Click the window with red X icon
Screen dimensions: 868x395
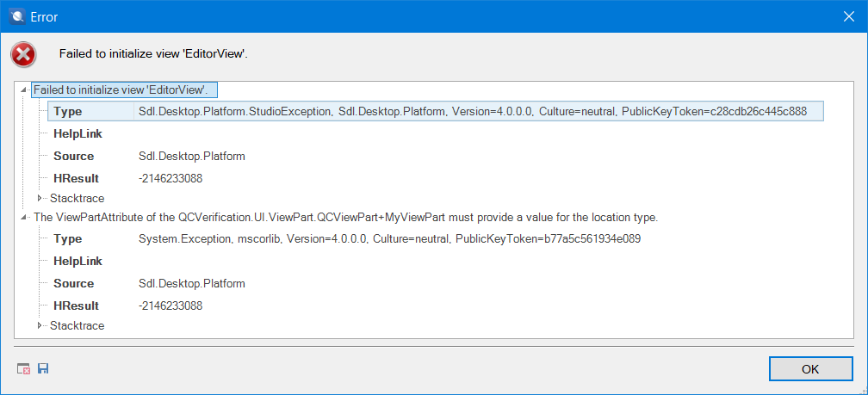[24, 368]
